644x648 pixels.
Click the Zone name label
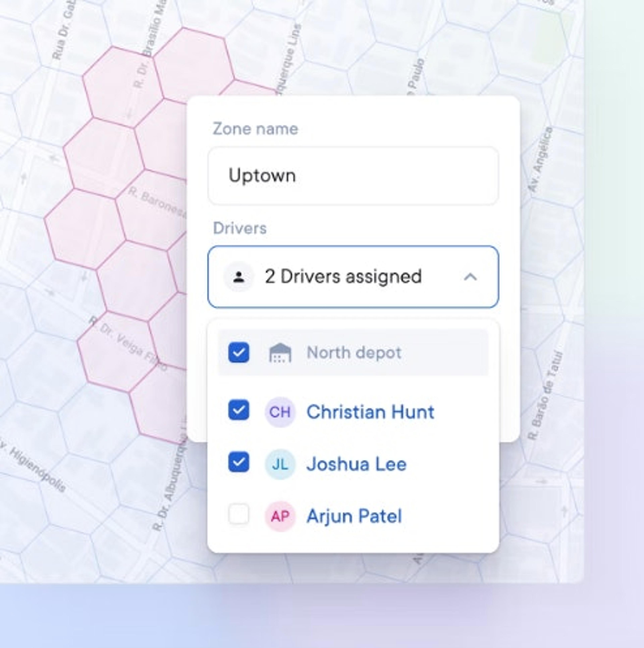[x=256, y=129]
